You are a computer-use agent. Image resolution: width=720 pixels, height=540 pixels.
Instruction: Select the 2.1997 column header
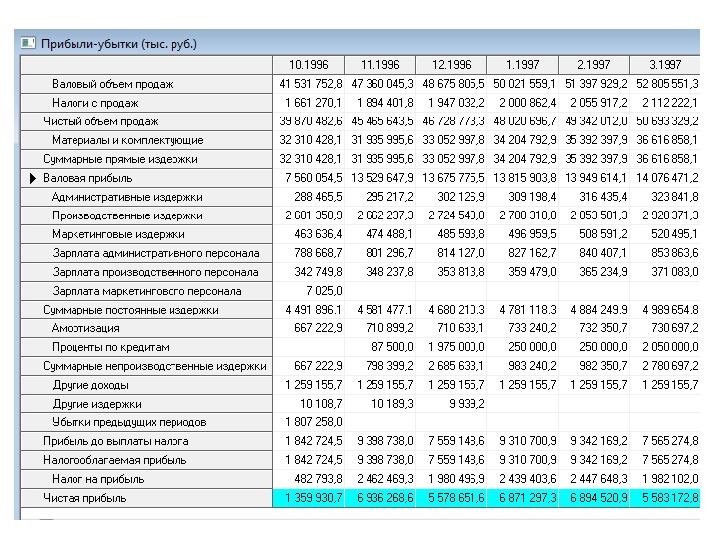pos(594,65)
